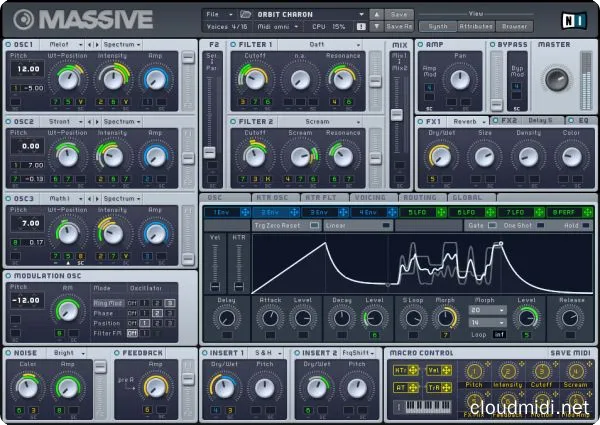The width and height of the screenshot is (600, 425).
Task: Click the panic exclamation icon near CPU
Action: [x=361, y=27]
